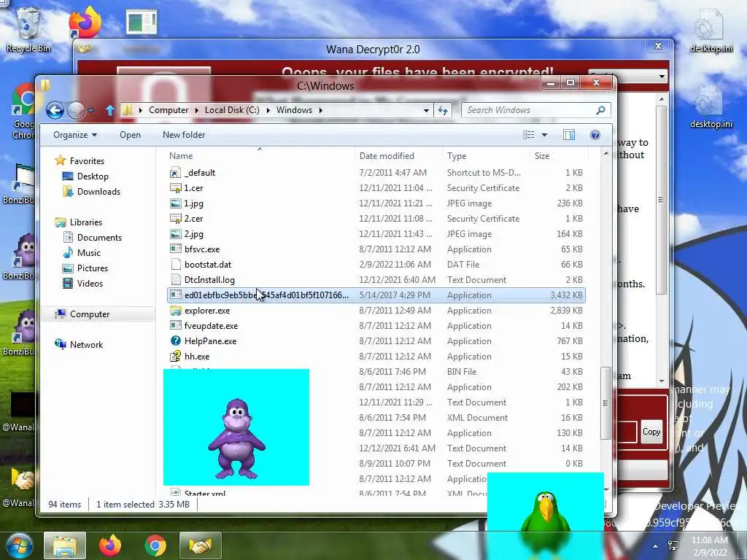Click the Up folder blue arrow

110,111
